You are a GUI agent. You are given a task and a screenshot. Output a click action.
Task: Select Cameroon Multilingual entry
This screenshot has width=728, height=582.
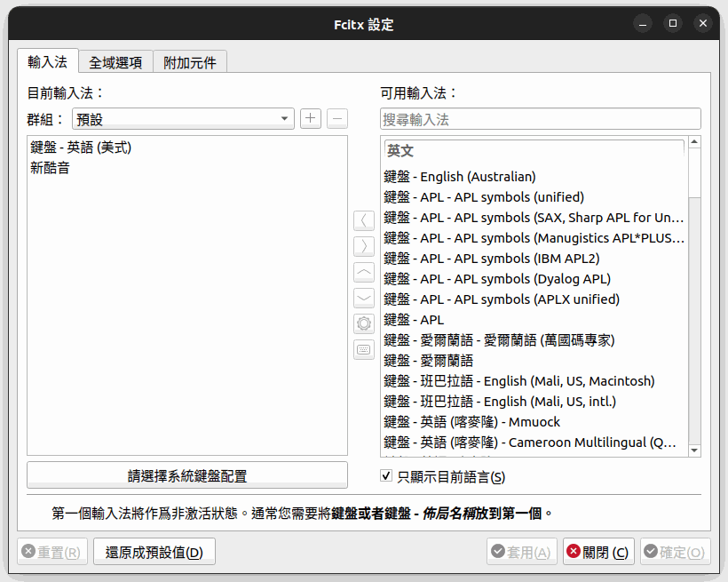click(534, 442)
